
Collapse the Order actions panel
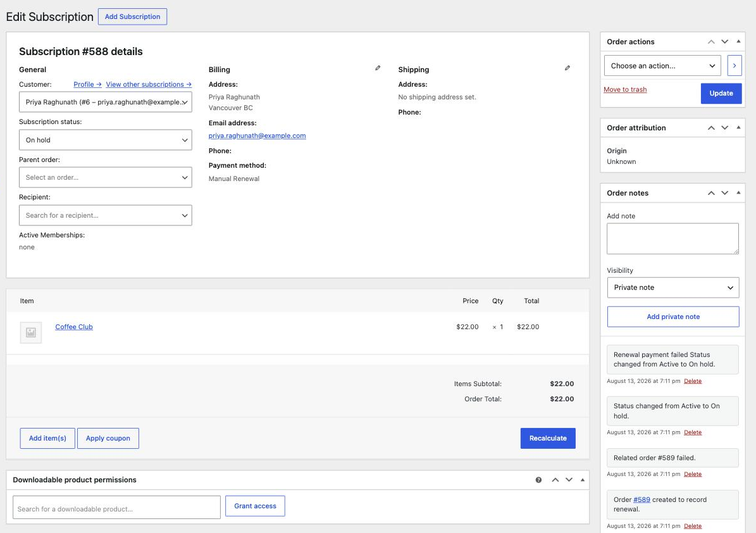tap(738, 42)
